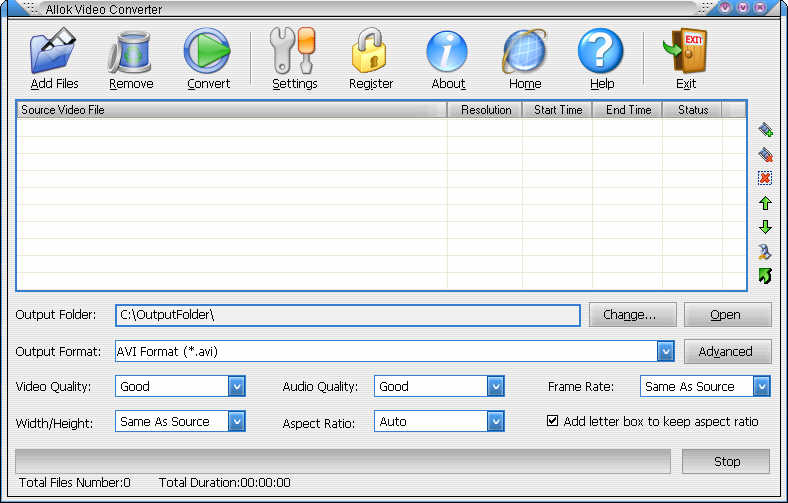Click the purple minimize icon in title bar
The image size is (788, 503).
724,7
